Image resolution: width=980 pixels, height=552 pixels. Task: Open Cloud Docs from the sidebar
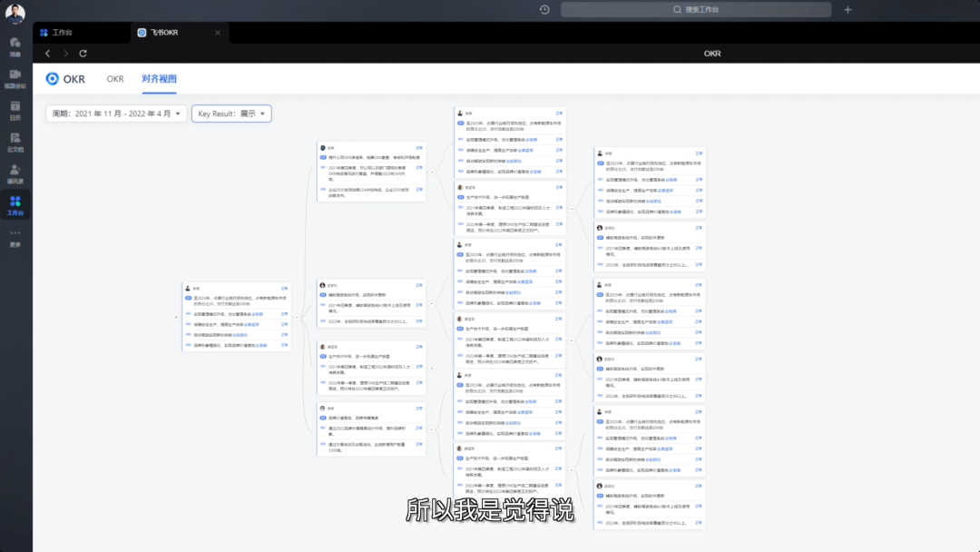coord(15,142)
